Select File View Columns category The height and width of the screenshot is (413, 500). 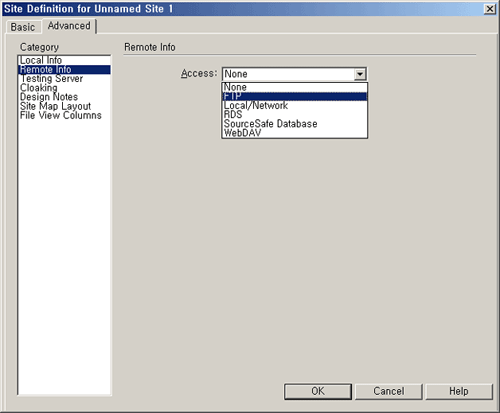(64, 115)
